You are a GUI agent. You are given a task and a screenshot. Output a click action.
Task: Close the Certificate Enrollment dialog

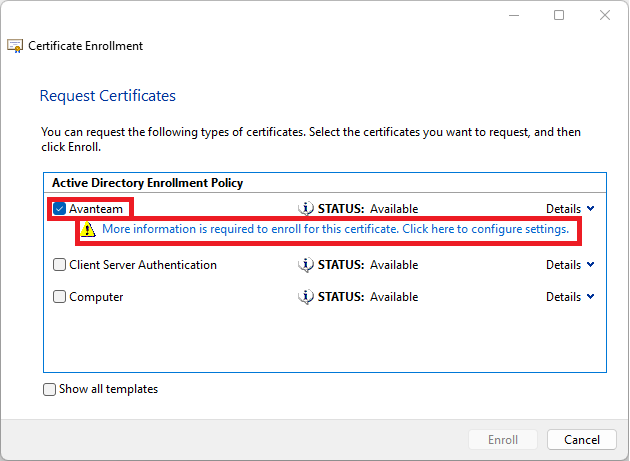[x=605, y=15]
